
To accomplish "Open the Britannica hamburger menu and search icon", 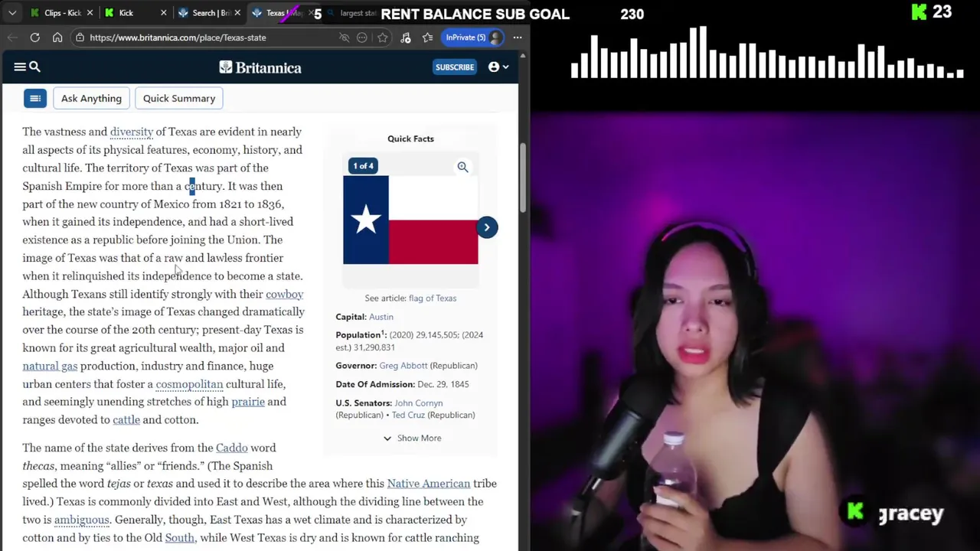I will point(27,67).
